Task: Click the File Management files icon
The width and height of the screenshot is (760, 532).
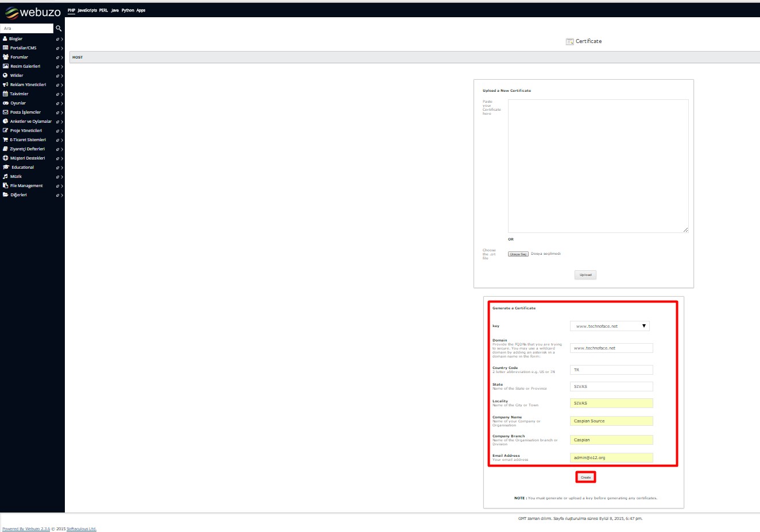Action: point(5,185)
